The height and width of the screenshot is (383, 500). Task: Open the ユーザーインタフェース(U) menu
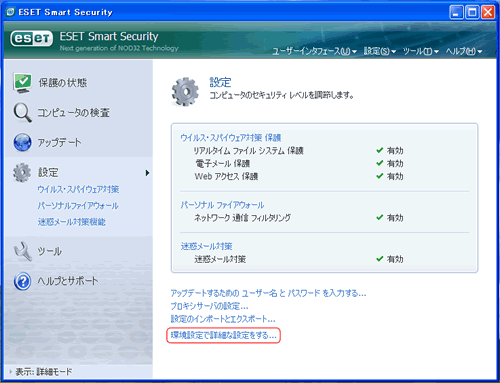[x=314, y=51]
